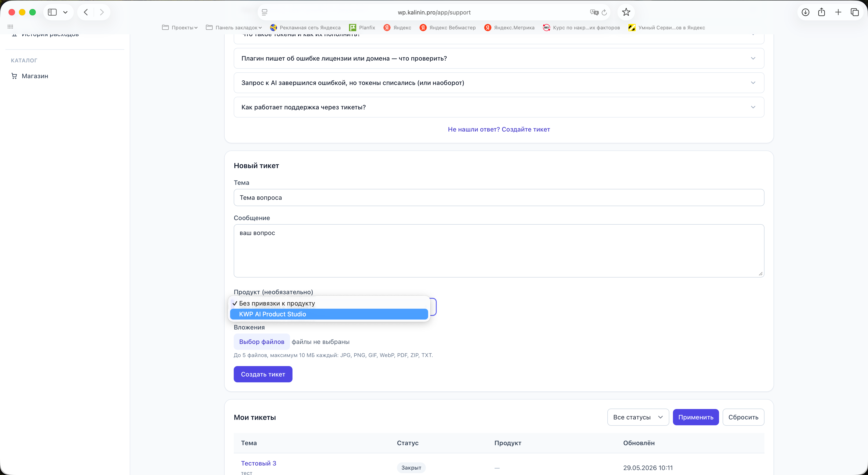Open the Все статусы dropdown
This screenshot has width=868, height=475.
638,417
